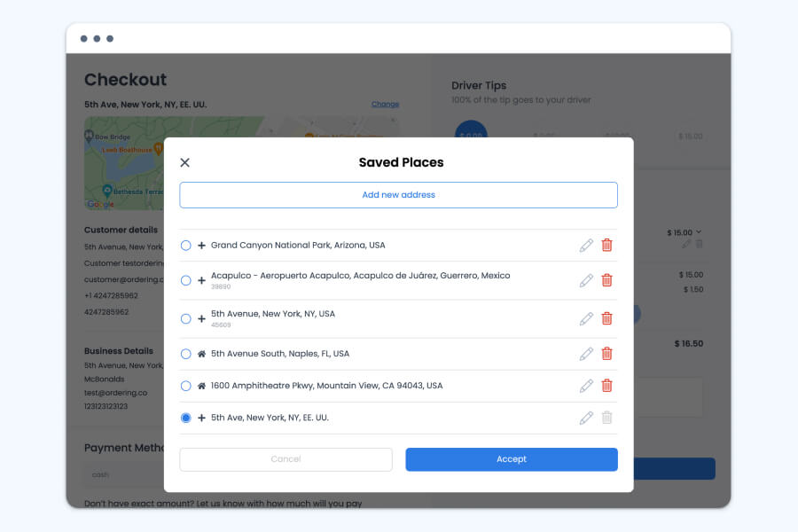Viewport: 798px width, 532px height.
Task: Click the home icon on 1600 Amphitheatre entry
Action: 201,386
